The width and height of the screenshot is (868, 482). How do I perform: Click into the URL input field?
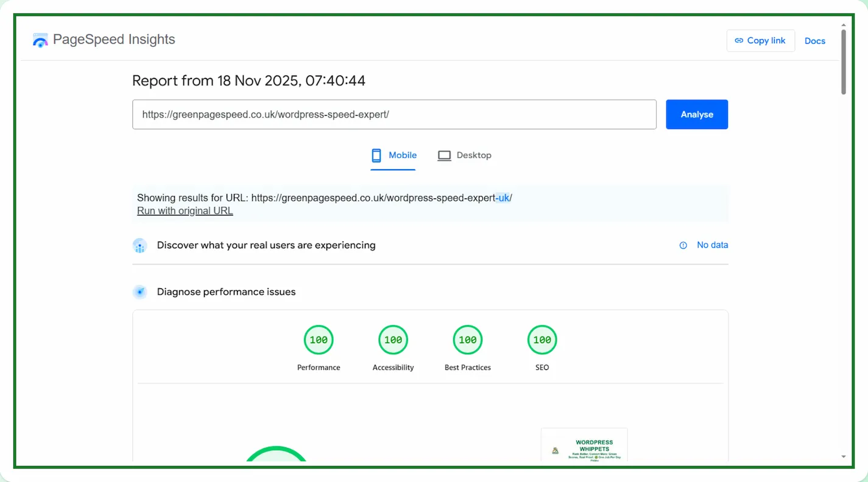[393, 114]
